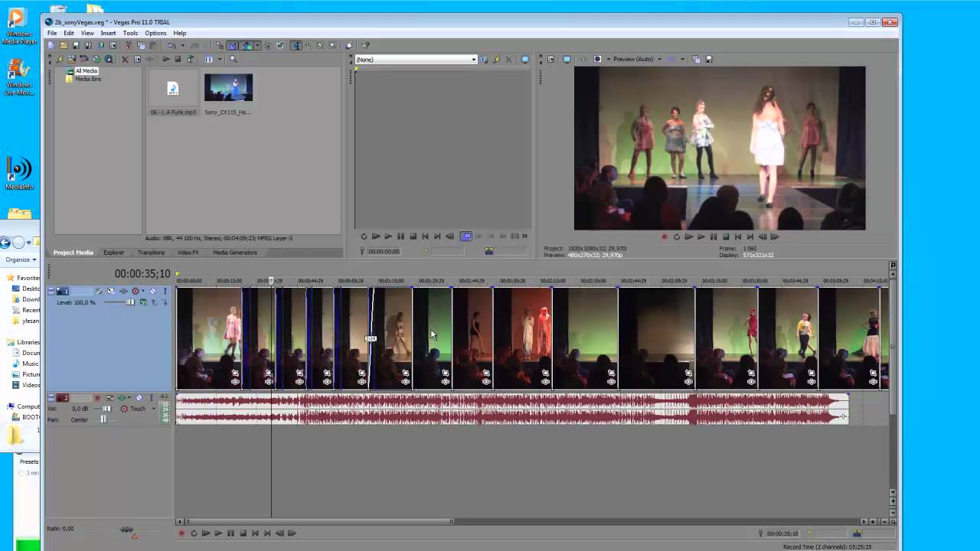Viewport: 980px width, 551px height.
Task: Click the timeline transport stop button
Action: pyautogui.click(x=243, y=533)
